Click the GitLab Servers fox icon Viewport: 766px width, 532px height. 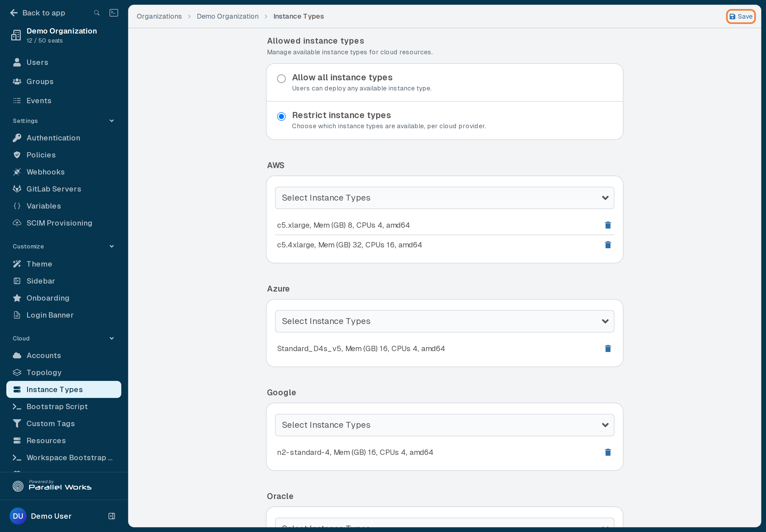tap(17, 189)
